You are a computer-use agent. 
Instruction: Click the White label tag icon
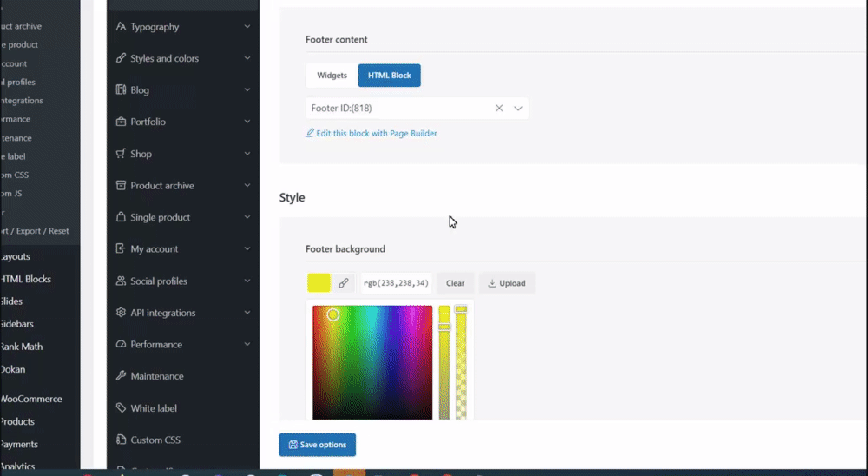(x=121, y=408)
